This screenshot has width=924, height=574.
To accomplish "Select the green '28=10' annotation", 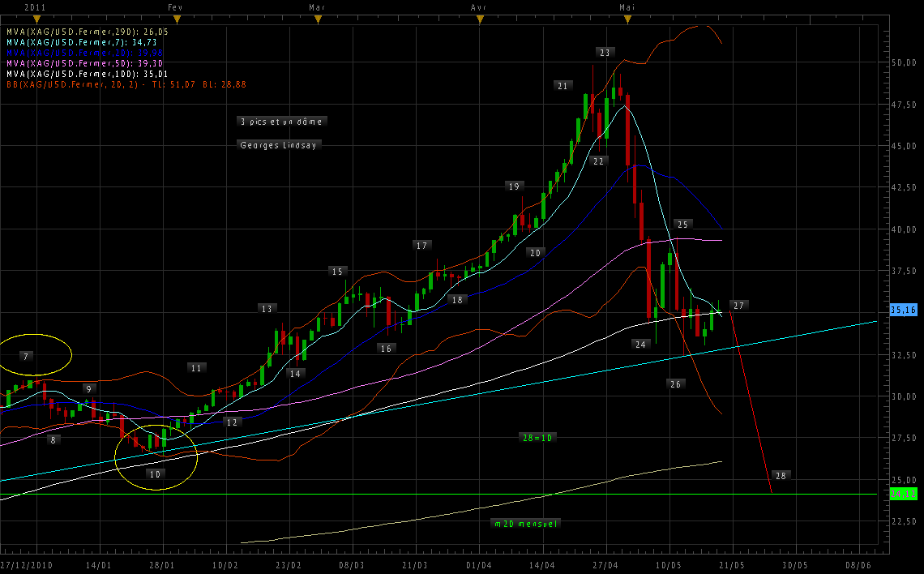I will pos(537,438).
